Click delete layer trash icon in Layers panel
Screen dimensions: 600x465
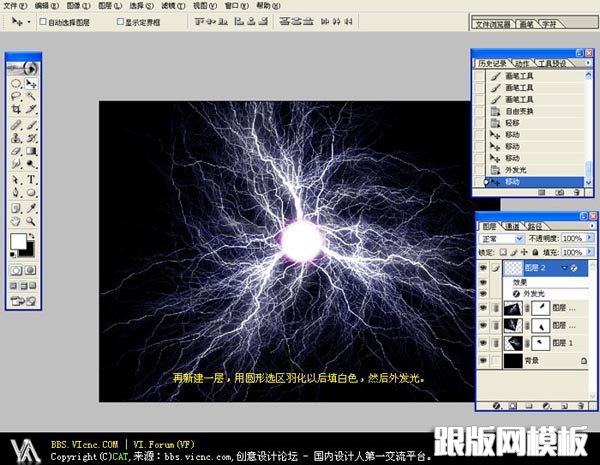click(x=581, y=405)
